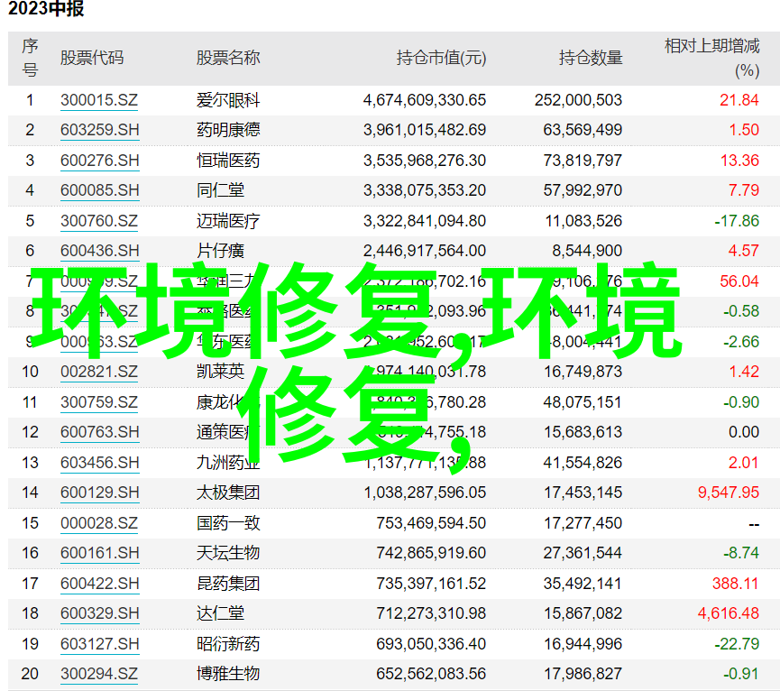This screenshot has width=780, height=700.
Task: Open stock code link 600436.SH
Action: [x=99, y=251]
